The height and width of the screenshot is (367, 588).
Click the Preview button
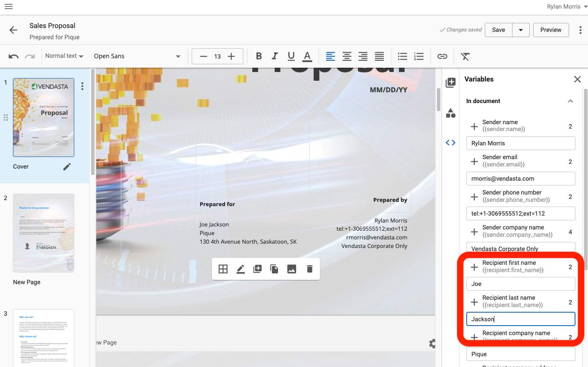(551, 30)
